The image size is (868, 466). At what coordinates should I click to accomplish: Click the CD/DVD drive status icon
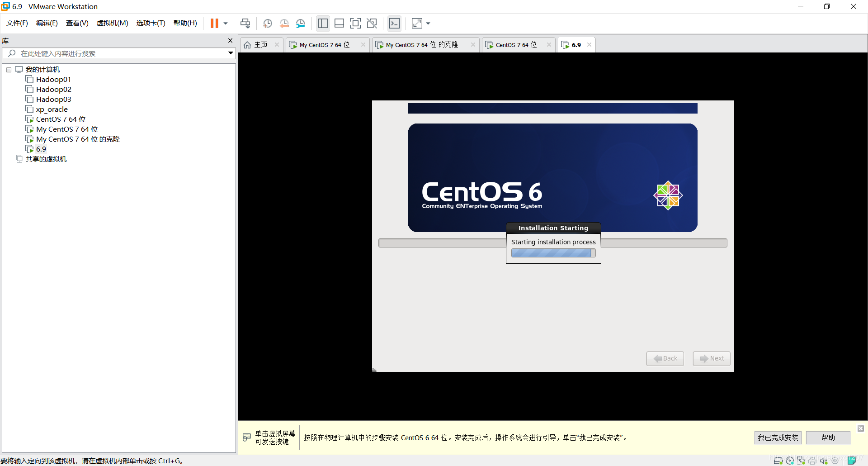coord(790,461)
